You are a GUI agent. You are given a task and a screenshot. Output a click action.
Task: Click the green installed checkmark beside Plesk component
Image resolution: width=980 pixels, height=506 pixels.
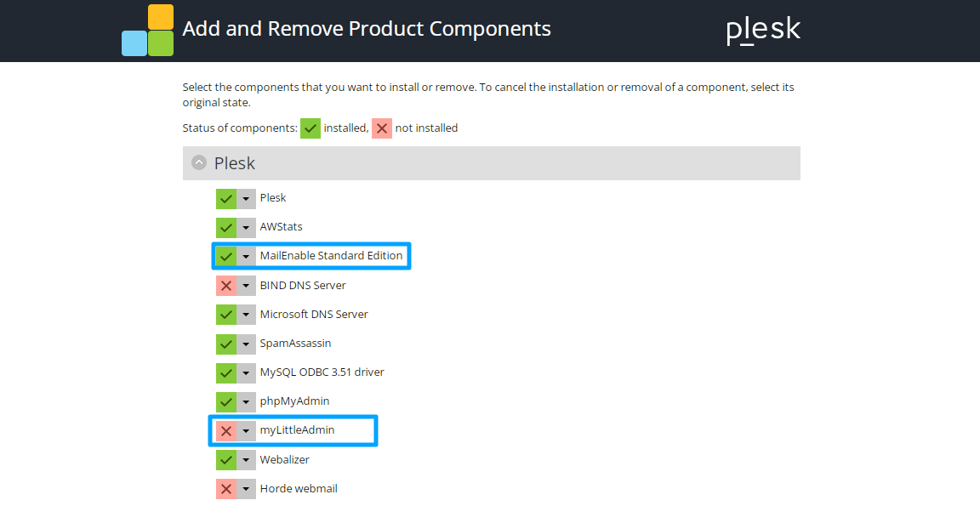[x=226, y=199]
